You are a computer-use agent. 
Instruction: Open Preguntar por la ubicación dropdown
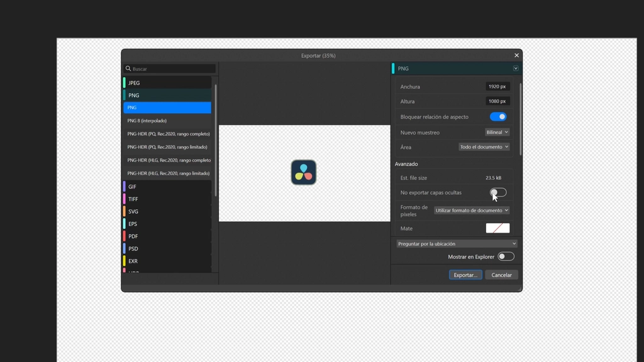click(457, 244)
